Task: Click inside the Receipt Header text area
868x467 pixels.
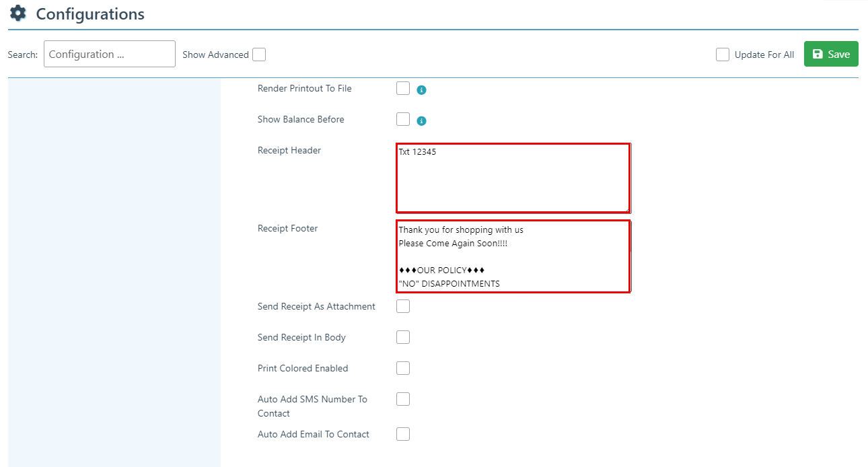Action: [x=513, y=178]
